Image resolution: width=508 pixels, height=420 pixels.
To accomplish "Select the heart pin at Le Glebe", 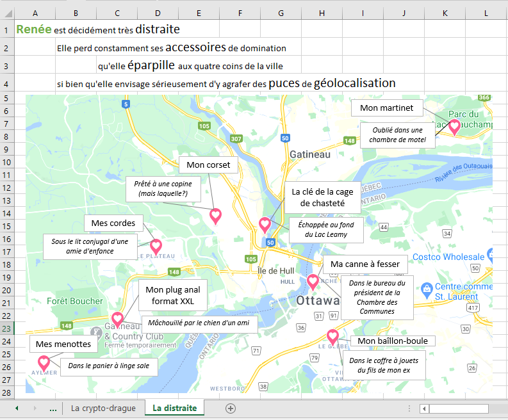I will click(x=332, y=336).
